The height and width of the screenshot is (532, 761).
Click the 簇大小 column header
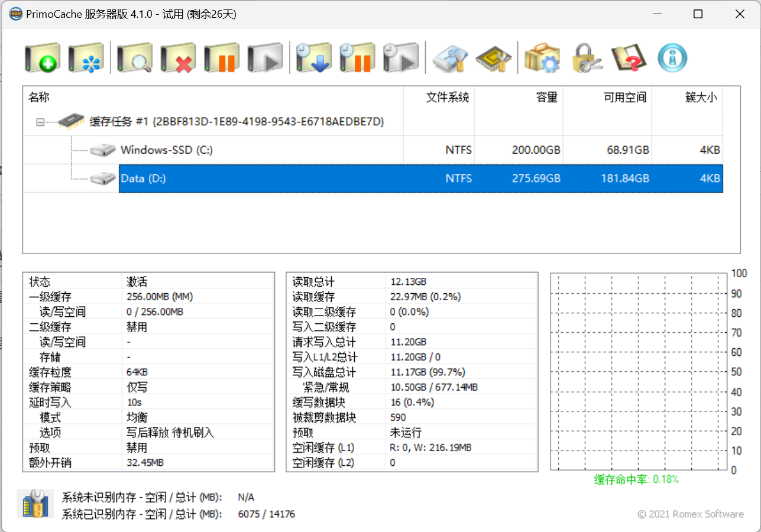687,97
